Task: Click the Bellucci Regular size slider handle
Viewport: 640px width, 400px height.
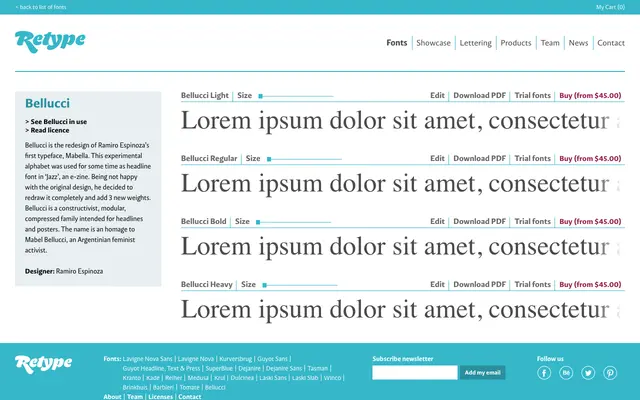Action: click(269, 159)
